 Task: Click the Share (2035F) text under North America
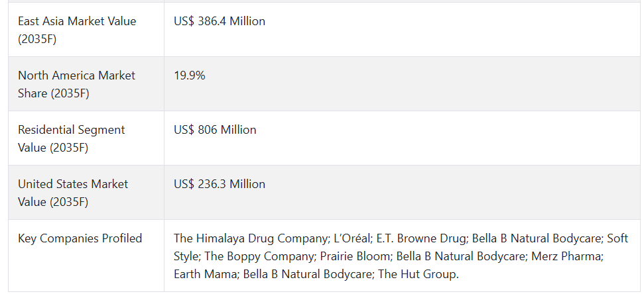click(x=54, y=93)
